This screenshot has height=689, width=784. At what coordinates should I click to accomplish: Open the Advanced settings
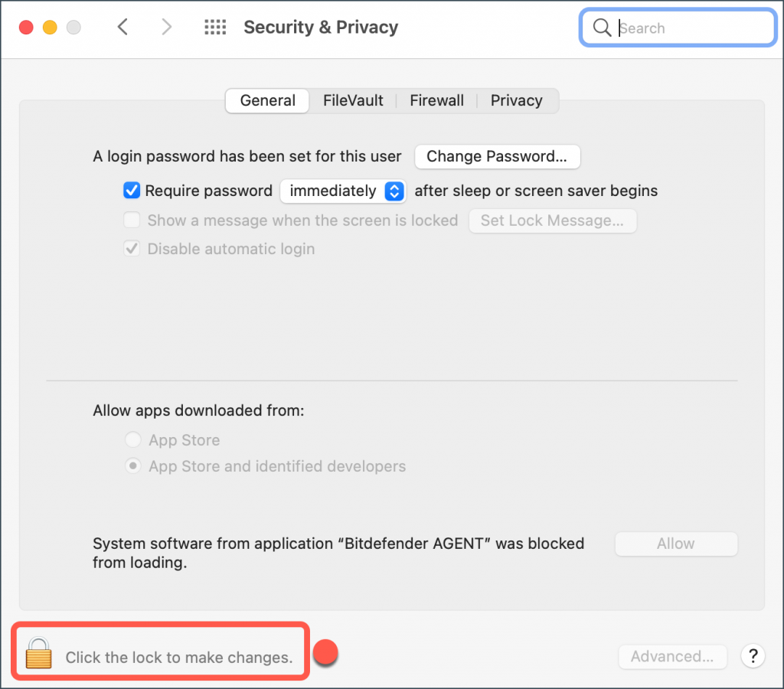(671, 656)
